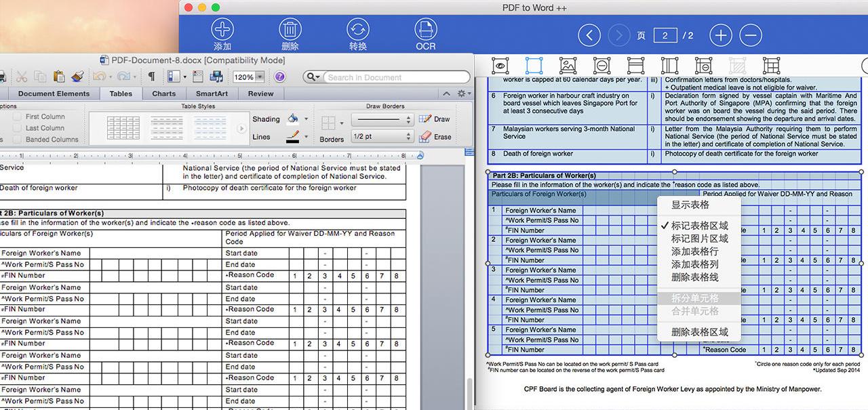This screenshot has width=868, height=410.
Task: Select the third light-blue table style
Action: [x=210, y=128]
